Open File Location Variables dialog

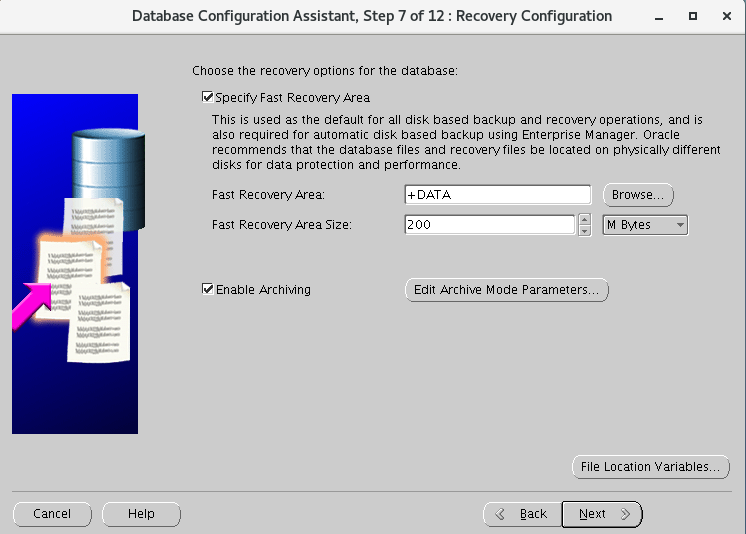click(650, 467)
